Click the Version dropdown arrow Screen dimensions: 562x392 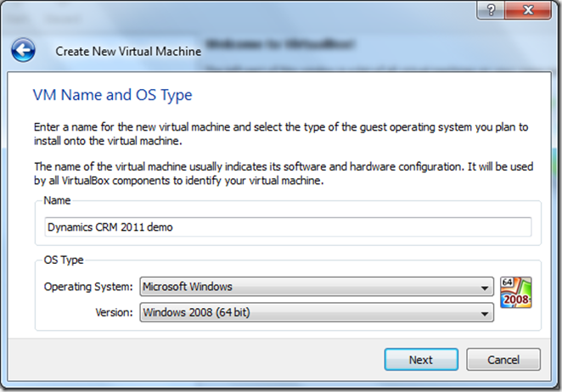pyautogui.click(x=485, y=313)
